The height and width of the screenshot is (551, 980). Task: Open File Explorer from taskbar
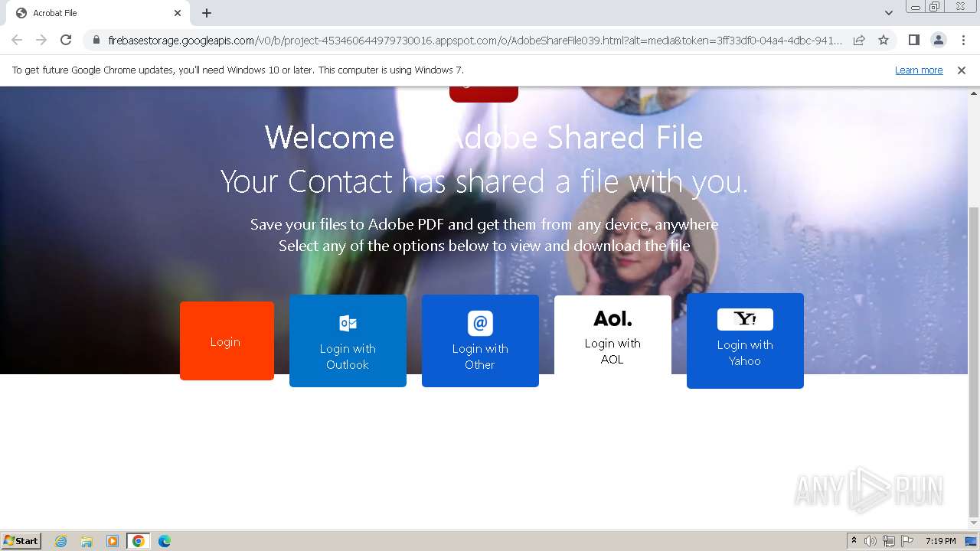pyautogui.click(x=87, y=541)
